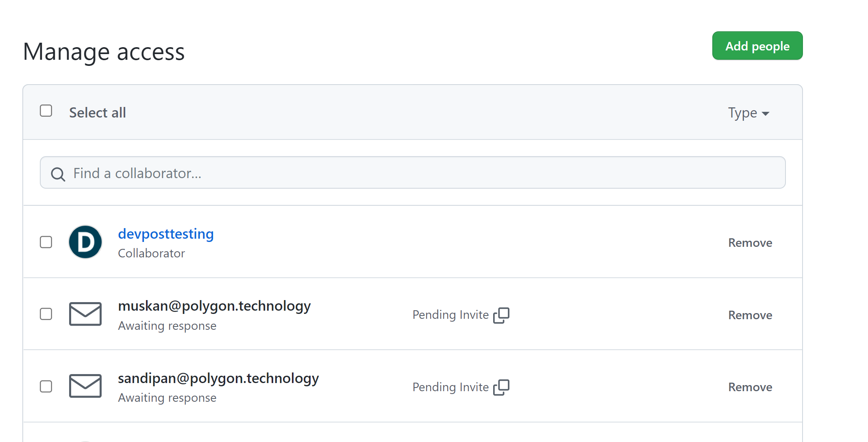Select the muskan@polygon.technology row checkbox

pos(46,314)
